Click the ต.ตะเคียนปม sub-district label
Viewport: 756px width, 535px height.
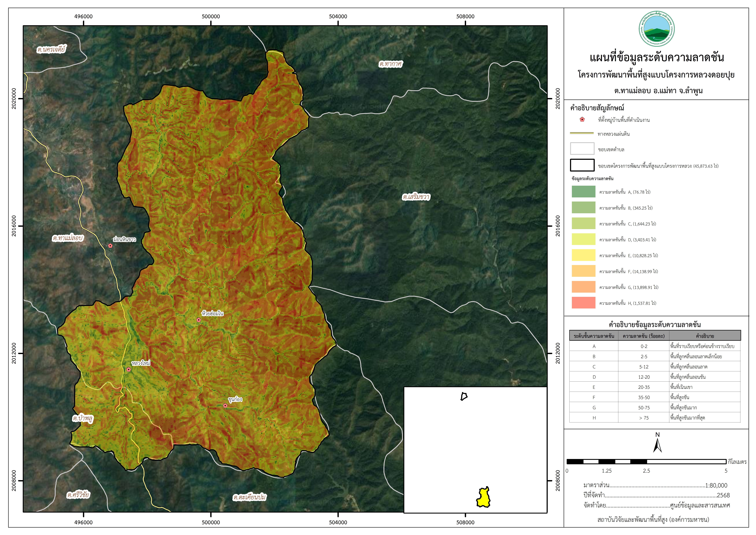pos(250,497)
